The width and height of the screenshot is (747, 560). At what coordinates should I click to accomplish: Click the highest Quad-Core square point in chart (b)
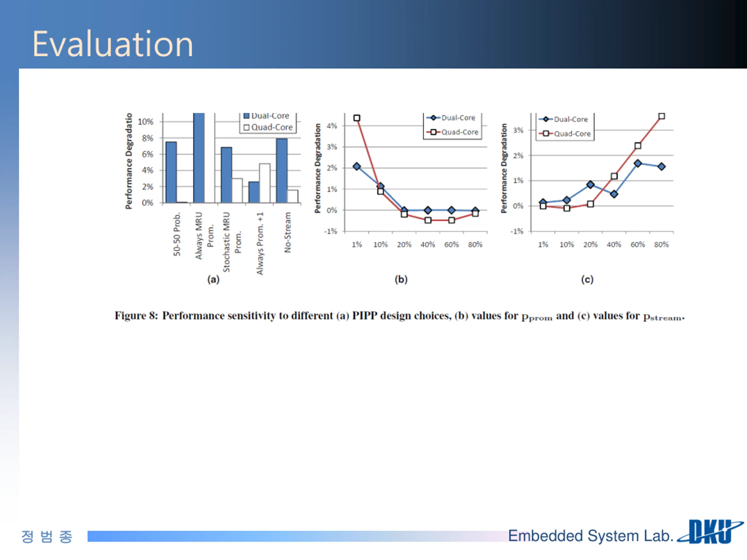coord(357,118)
